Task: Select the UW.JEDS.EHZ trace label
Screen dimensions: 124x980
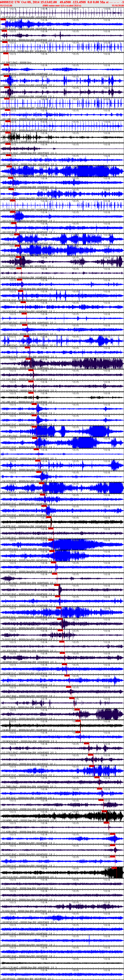Action: click(28, 651)
